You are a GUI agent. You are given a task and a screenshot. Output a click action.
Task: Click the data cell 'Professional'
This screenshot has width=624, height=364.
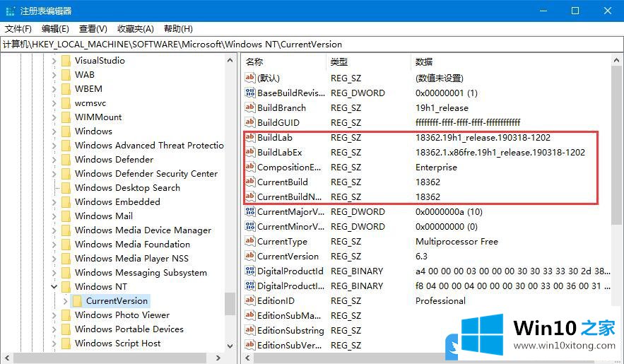click(x=440, y=301)
